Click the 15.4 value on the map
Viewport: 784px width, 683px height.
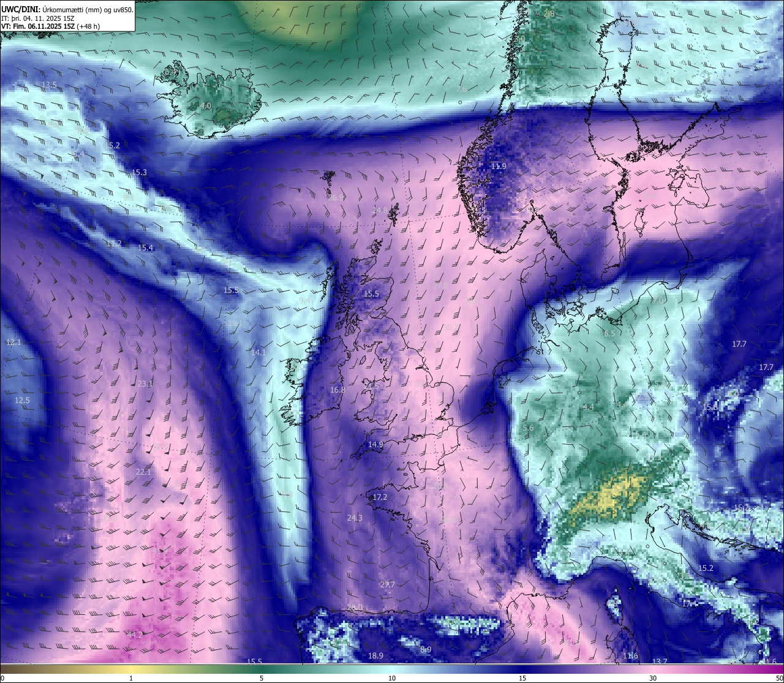145,247
